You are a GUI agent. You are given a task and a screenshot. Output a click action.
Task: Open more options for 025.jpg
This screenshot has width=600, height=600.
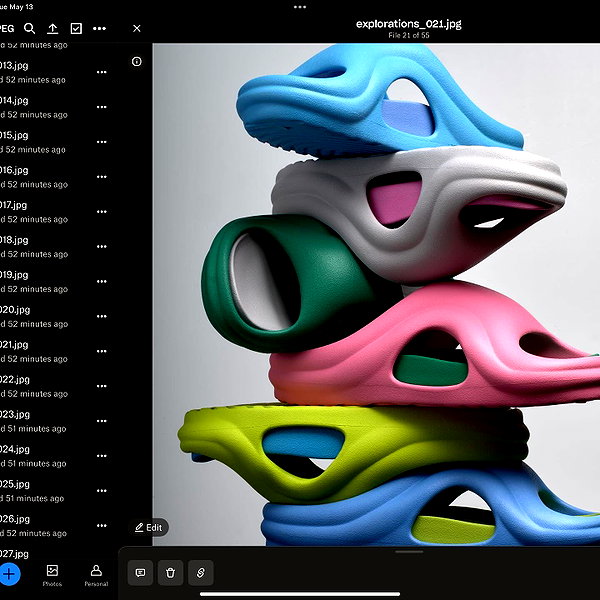[101, 491]
